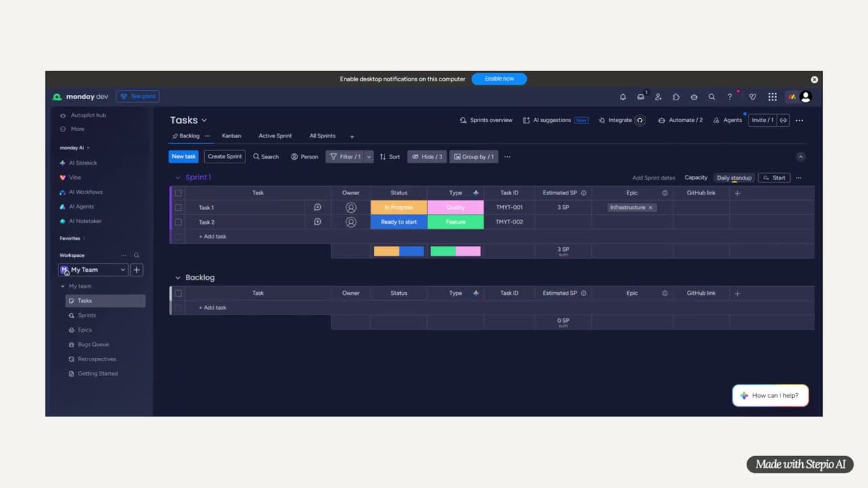
Task: Open the My Team workspace selector
Action: coord(93,270)
